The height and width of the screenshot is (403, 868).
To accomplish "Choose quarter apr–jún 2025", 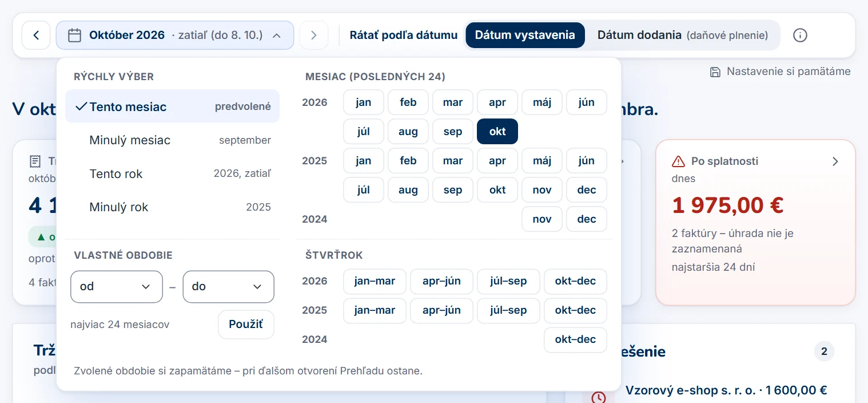I will [x=441, y=310].
